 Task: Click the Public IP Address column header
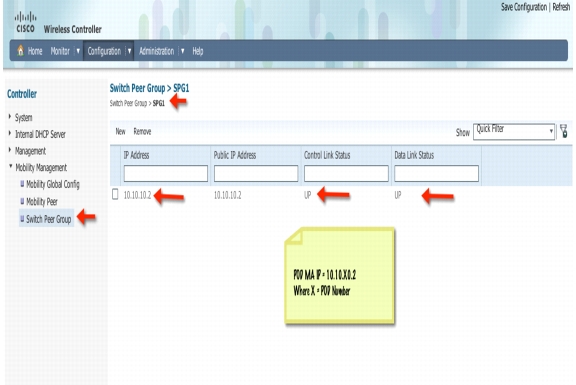pos(235,155)
